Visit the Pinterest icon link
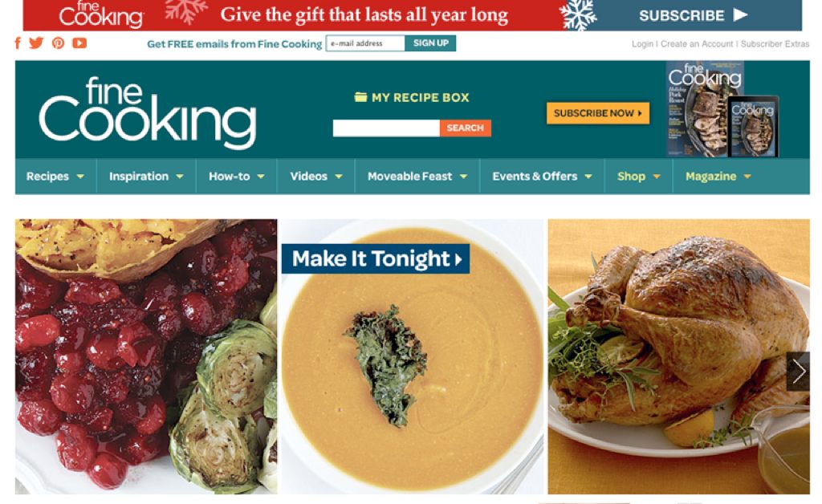This screenshot has width=822, height=504. pyautogui.click(x=58, y=43)
